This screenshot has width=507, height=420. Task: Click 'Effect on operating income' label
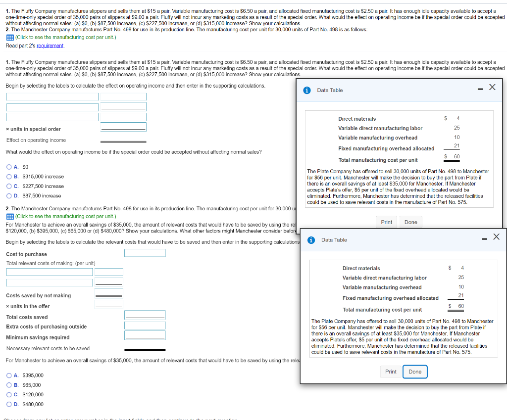tap(36, 140)
